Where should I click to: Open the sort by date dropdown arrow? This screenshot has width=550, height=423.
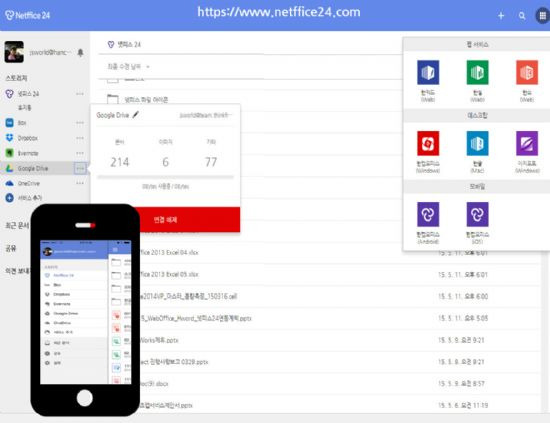tap(148, 67)
